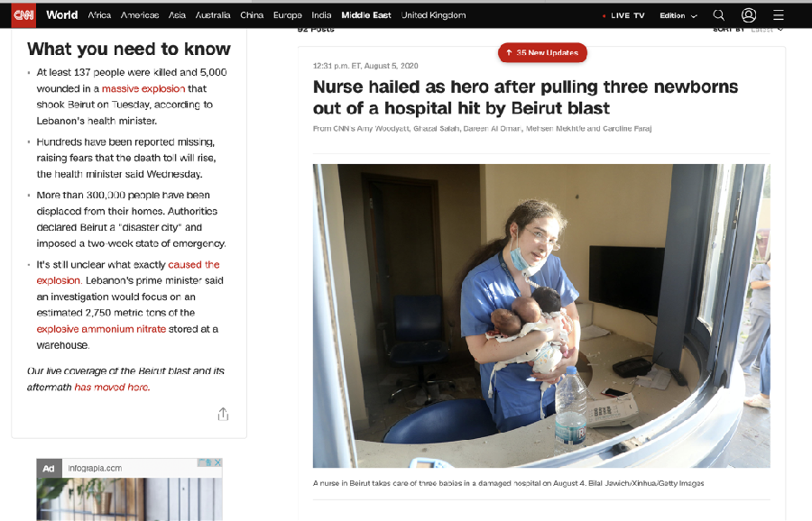812x521 pixels.
Task: Click the infograpia.com ad image
Action: [x=129, y=499]
